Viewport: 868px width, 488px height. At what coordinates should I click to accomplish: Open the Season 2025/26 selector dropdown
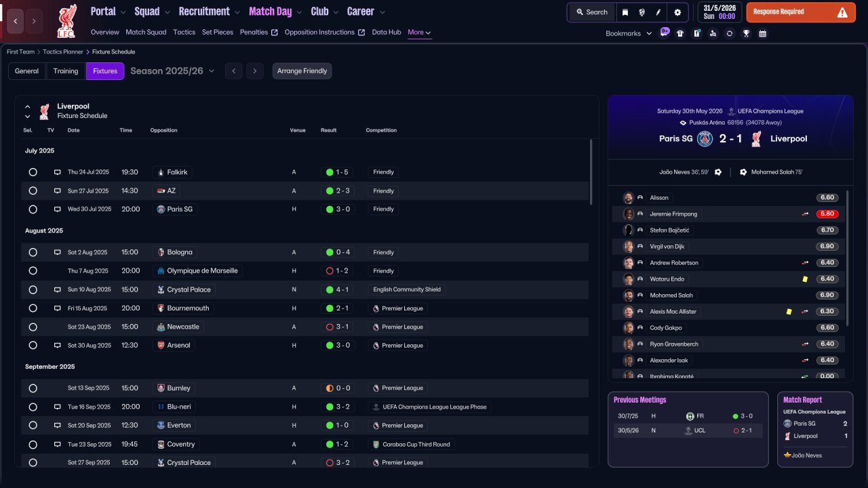(172, 70)
